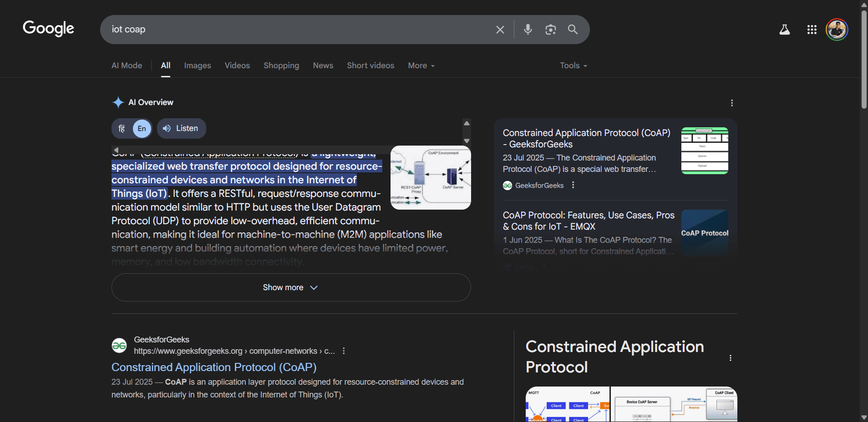Select the All results tab
The image size is (868, 422).
tap(166, 65)
